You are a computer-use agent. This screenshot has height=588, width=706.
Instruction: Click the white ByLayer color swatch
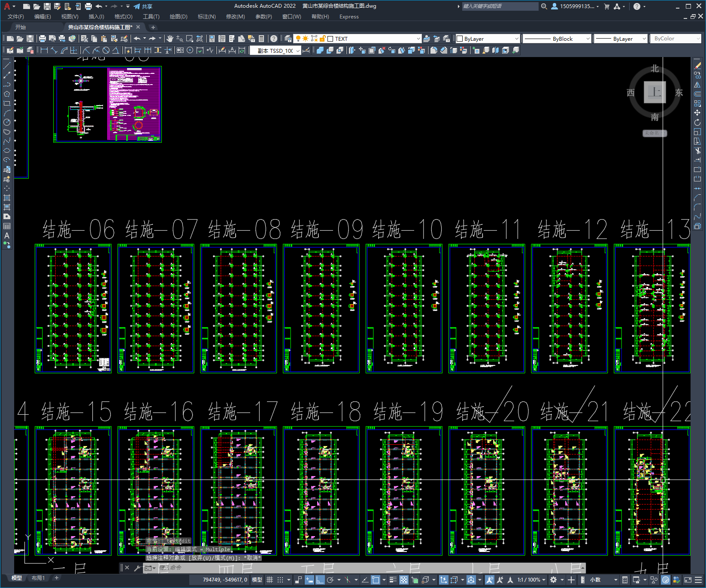point(460,39)
